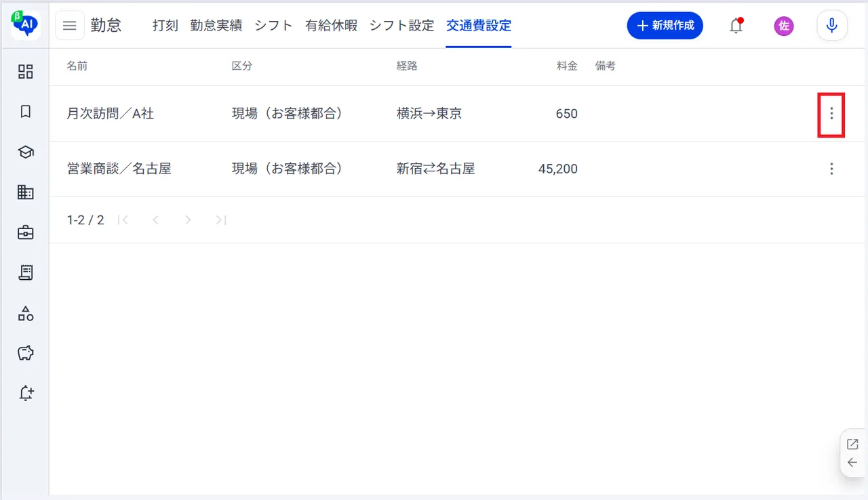This screenshot has height=500, width=868.
Task: Click the 区分 column header
Action: pyautogui.click(x=242, y=66)
